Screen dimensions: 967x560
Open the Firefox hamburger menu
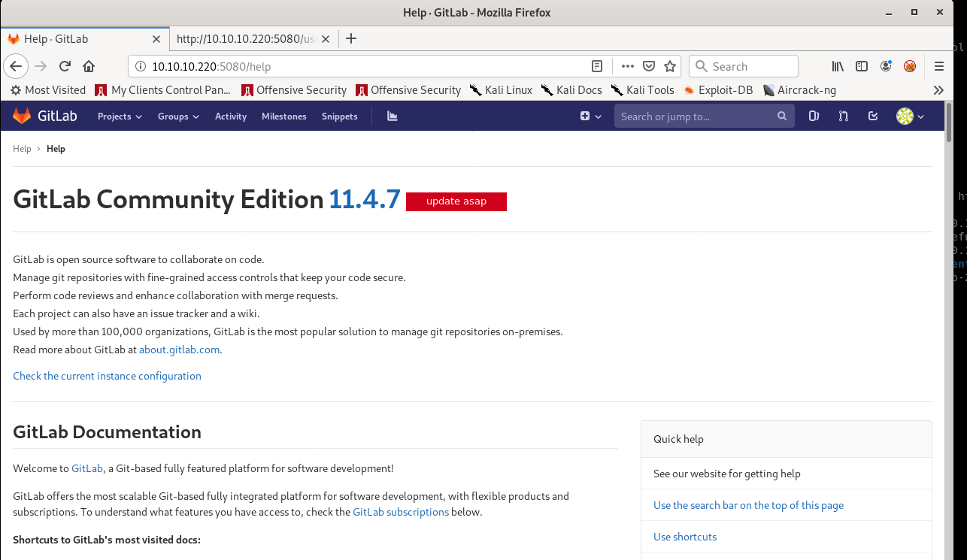tap(939, 66)
